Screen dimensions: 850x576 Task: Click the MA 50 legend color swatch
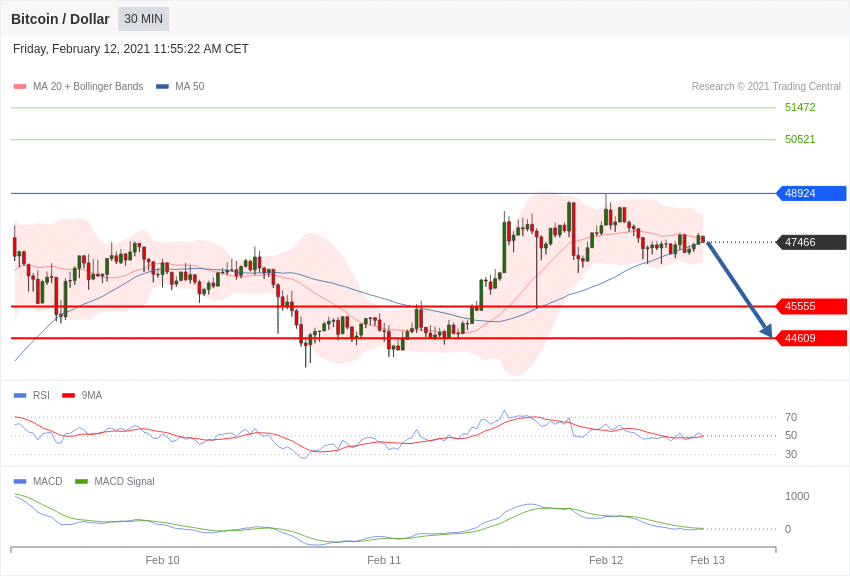point(162,86)
